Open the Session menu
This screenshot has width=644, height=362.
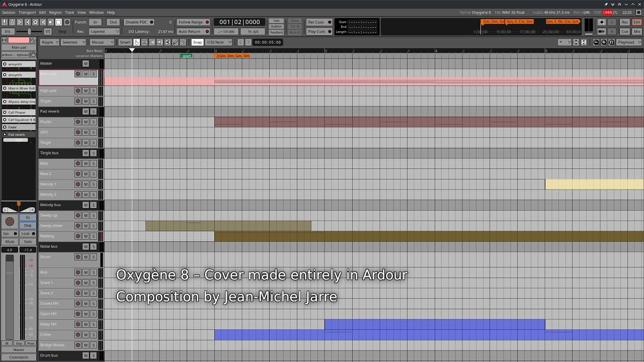[x=9, y=12]
